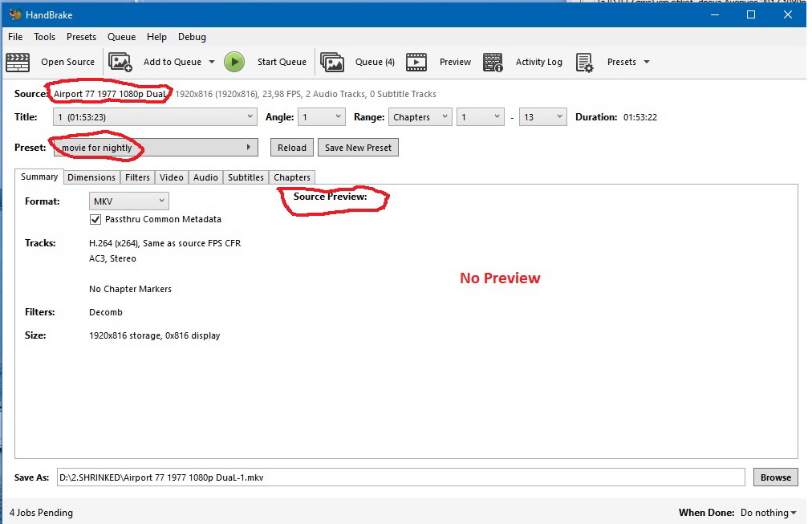Screen dimensions: 812x524
Task: Open the Angle dropdown
Action: (x=321, y=116)
